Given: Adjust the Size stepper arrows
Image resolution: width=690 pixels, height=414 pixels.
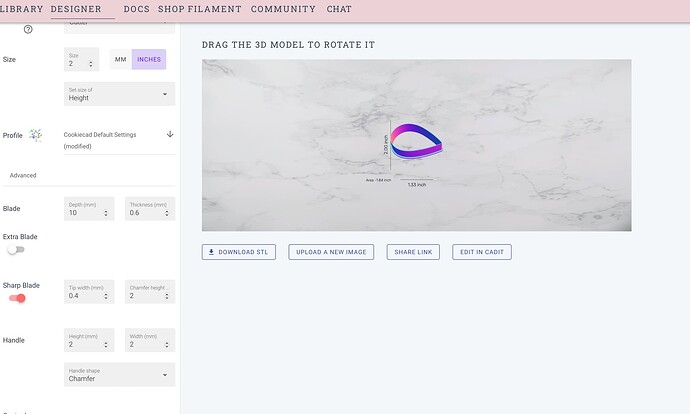Looking at the screenshot, I should [91, 64].
